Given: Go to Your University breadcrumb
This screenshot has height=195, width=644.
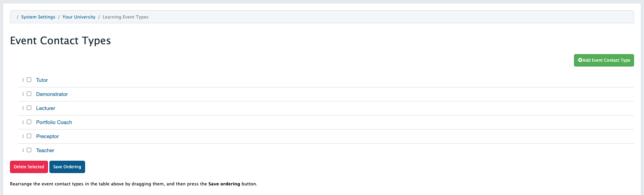Looking at the screenshot, I should click(79, 17).
